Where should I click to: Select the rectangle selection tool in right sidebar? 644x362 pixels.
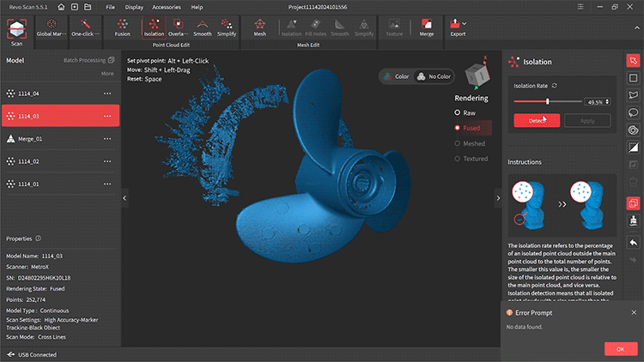click(x=633, y=78)
